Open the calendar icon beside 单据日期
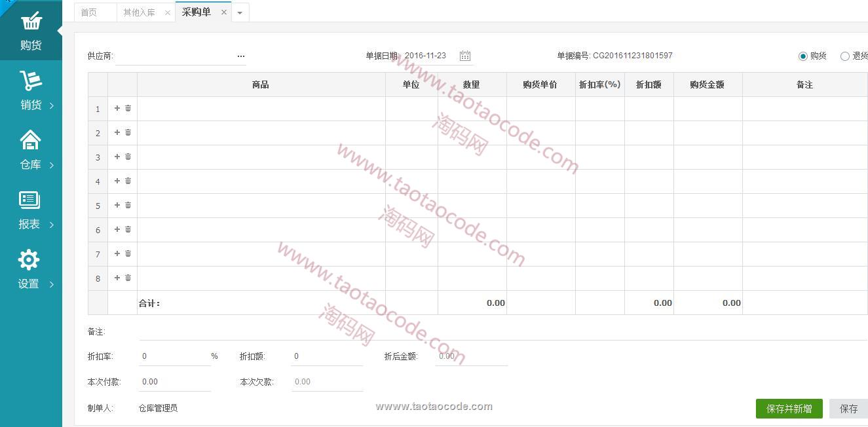The height and width of the screenshot is (427, 868). coord(465,56)
